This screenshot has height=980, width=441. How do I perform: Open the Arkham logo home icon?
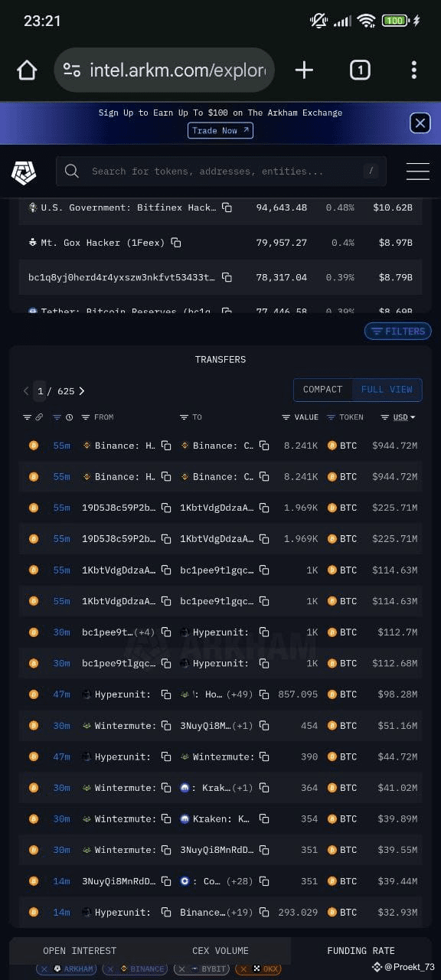click(24, 172)
